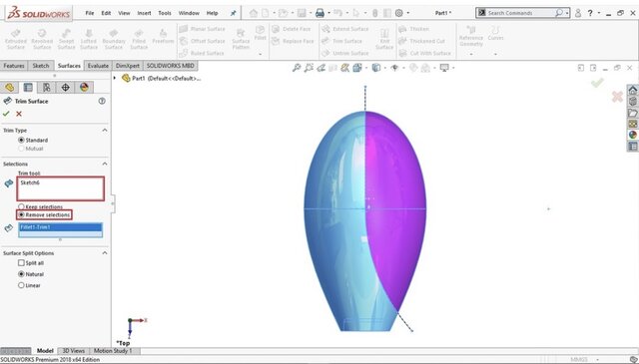639x364 pixels.
Task: Switch to the Features tab
Action: pos(14,66)
